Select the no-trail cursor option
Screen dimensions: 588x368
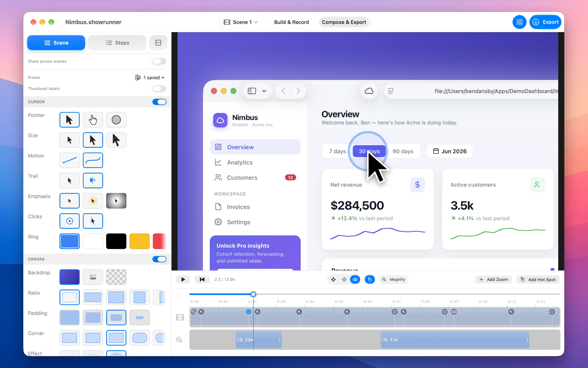(69, 180)
